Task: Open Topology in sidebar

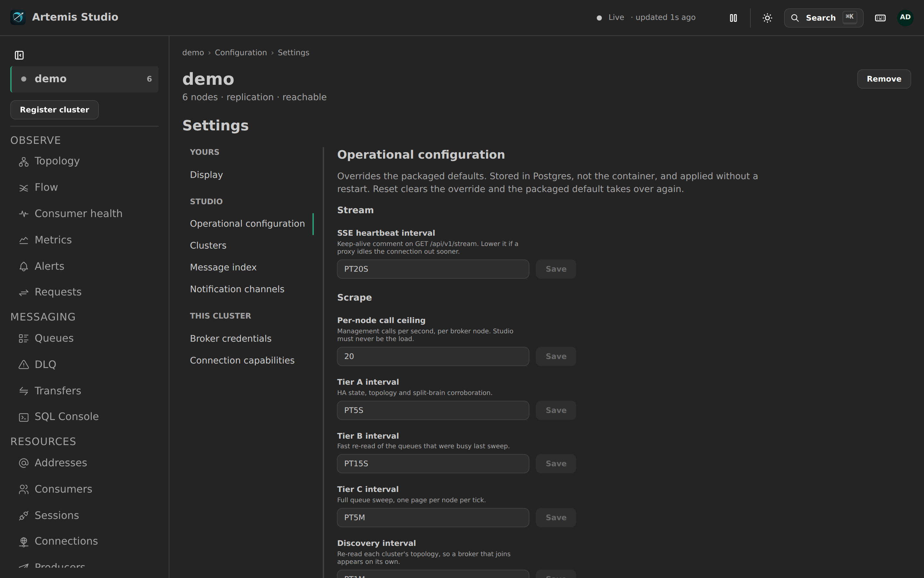Action: [84, 161]
